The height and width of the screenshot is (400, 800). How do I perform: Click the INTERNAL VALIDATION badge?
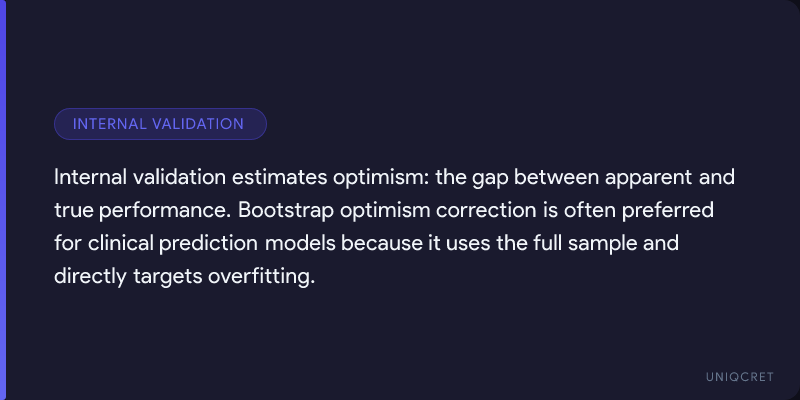(x=160, y=124)
